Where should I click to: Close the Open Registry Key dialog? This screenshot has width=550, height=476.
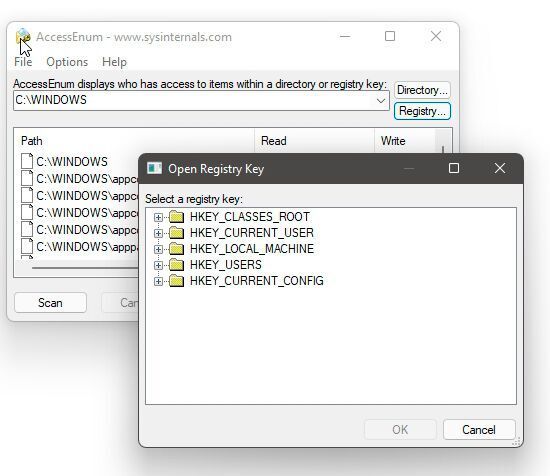(500, 168)
